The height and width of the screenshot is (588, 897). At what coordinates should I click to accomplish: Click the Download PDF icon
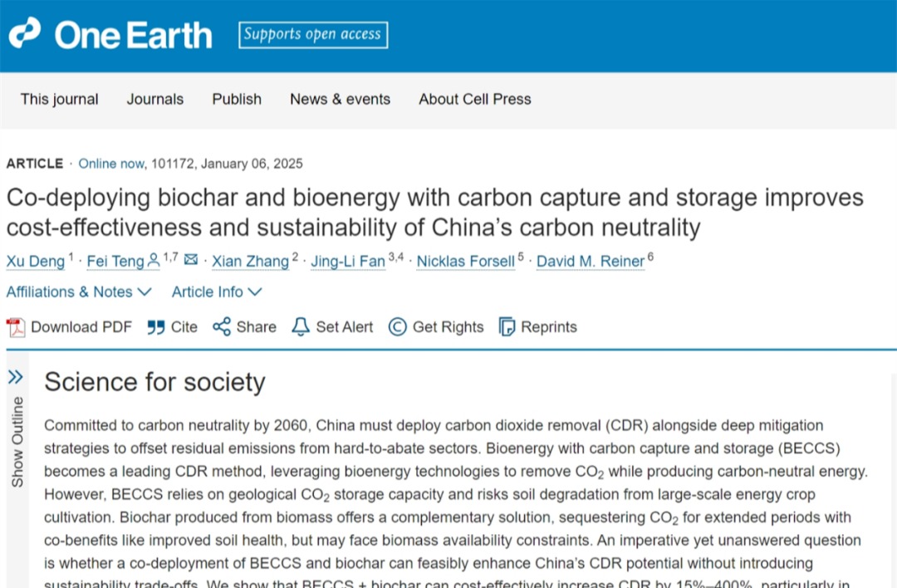16,327
